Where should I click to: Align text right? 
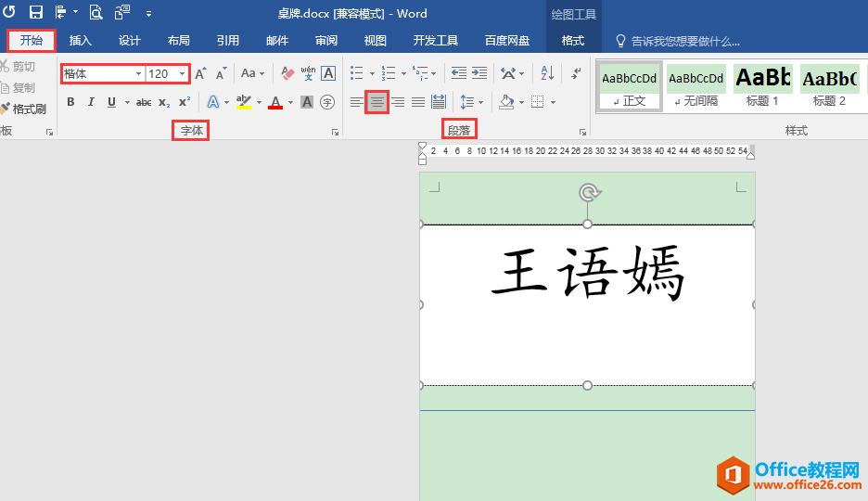398,102
